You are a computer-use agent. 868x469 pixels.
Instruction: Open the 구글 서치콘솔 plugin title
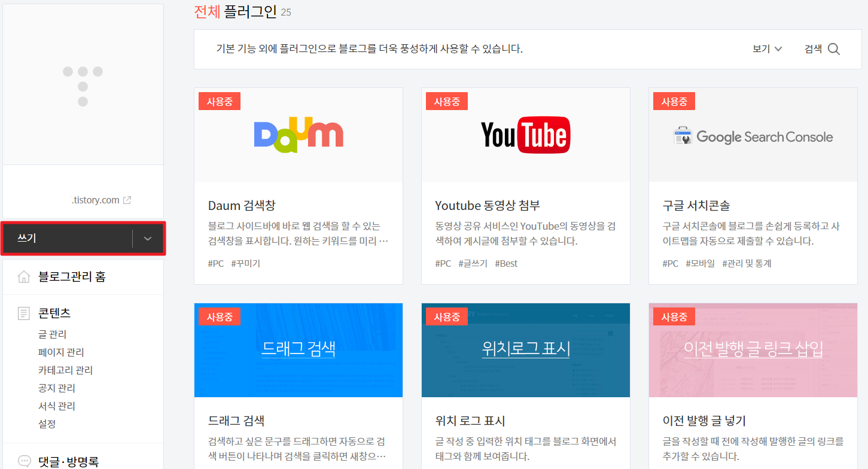point(696,206)
